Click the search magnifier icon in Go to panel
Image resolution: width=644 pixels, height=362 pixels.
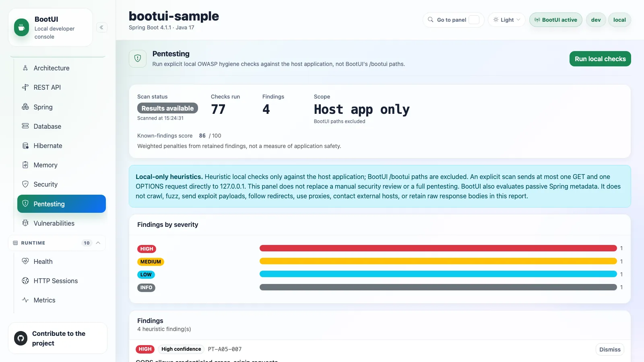431,20
